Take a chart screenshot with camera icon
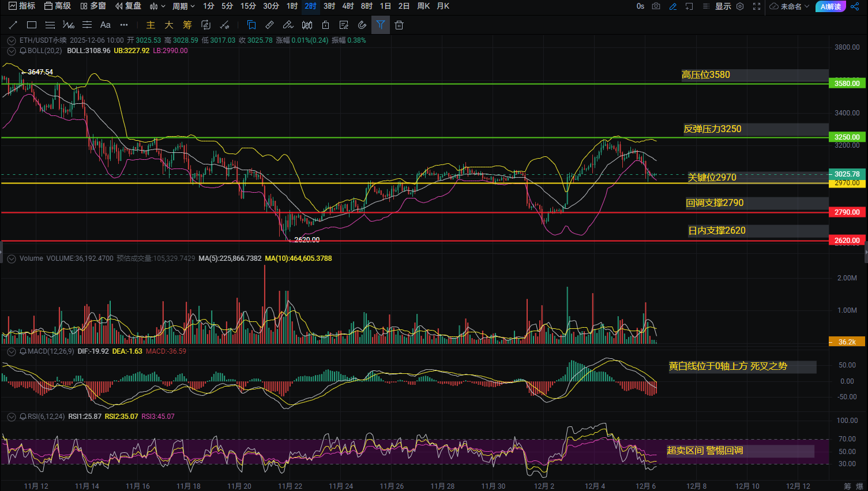The width and height of the screenshot is (868, 491). (x=656, y=6)
